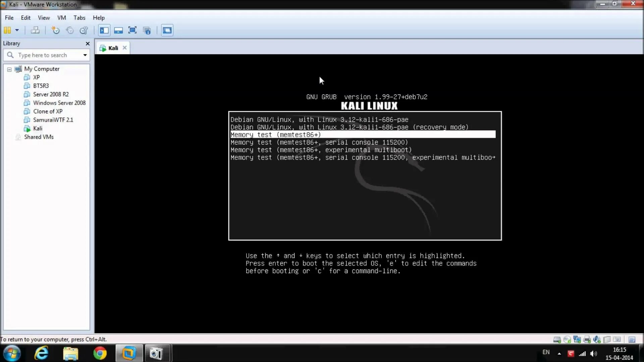Click the snapshot virtual machine icon
This screenshot has height=362, width=644.
click(55, 30)
